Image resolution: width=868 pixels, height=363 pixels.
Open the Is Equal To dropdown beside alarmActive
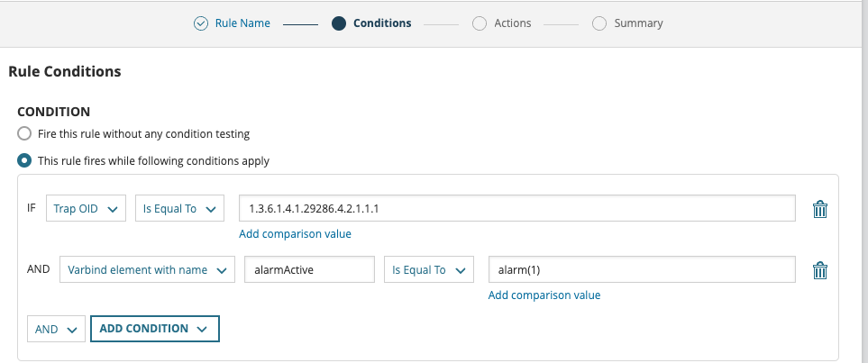pos(427,269)
